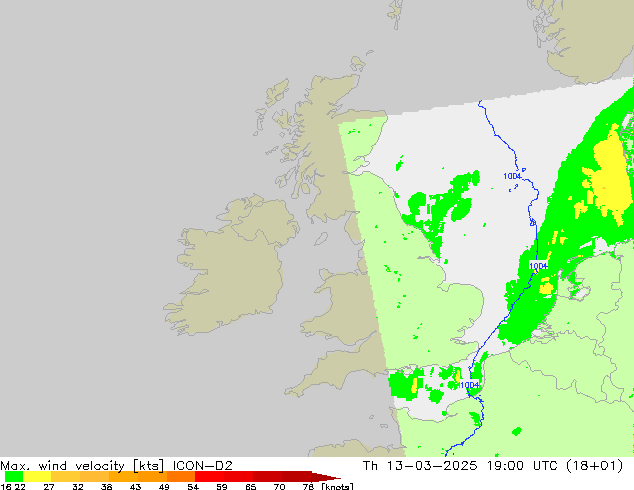Click the legend value "43"

(135, 486)
